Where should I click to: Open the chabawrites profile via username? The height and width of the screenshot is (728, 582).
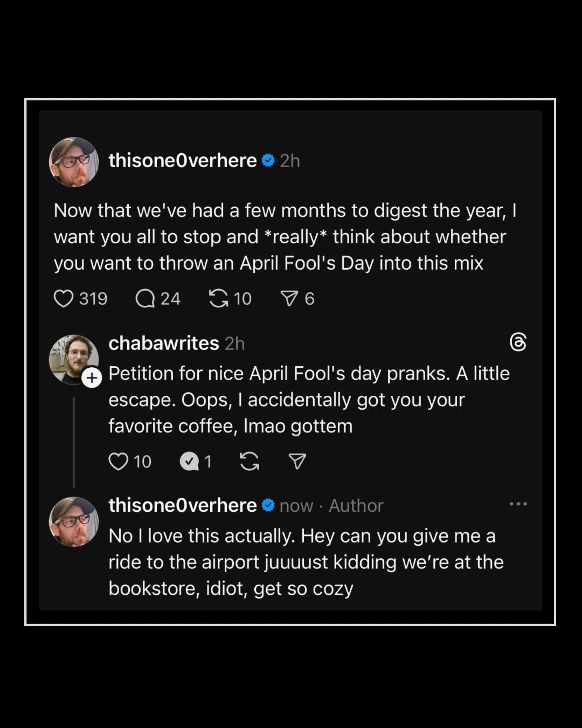coord(164,343)
